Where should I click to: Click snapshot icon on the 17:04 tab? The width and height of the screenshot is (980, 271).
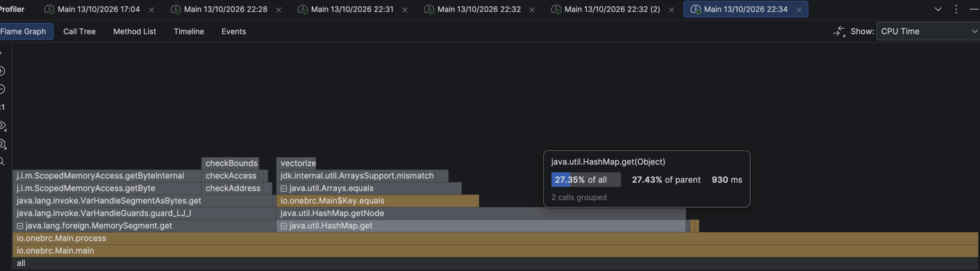(x=49, y=9)
